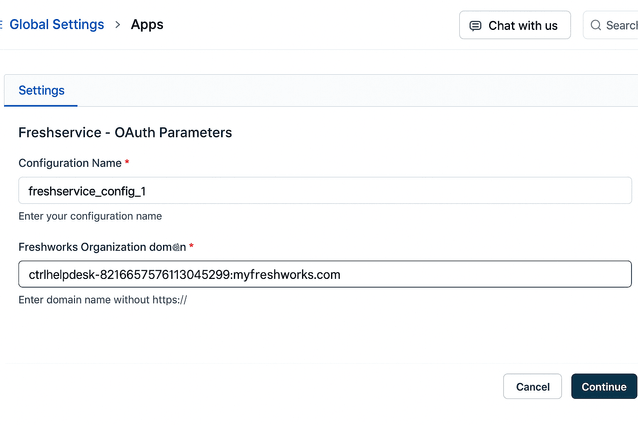
Task: Click the Freshservice - OAuth Parameters heading
Action: 125,133
